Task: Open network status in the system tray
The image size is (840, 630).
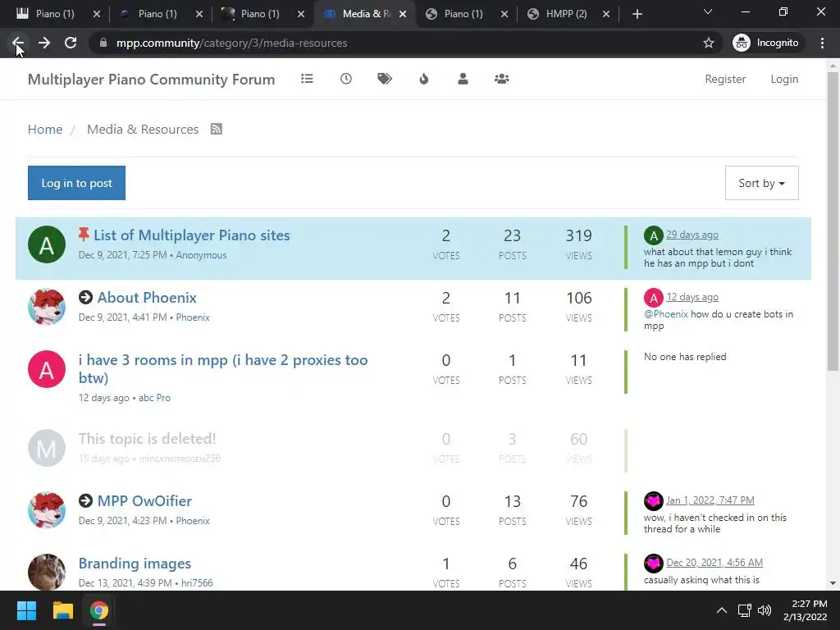Action: tap(744, 610)
